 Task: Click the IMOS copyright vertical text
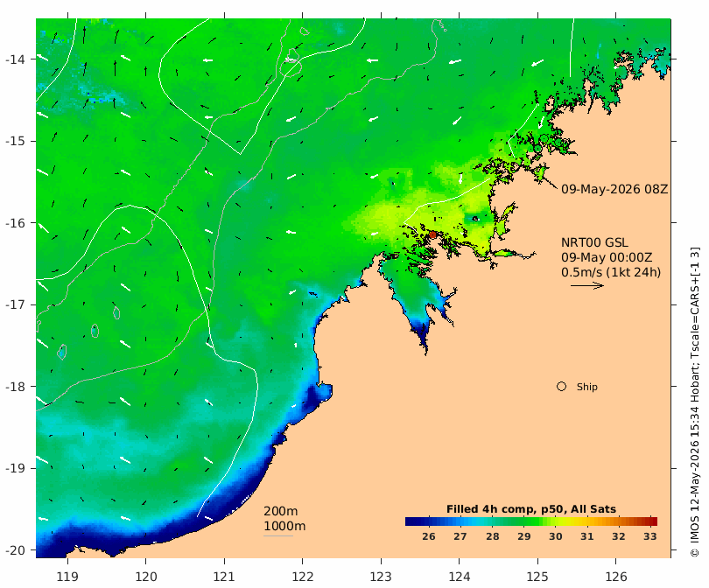[x=695, y=402]
